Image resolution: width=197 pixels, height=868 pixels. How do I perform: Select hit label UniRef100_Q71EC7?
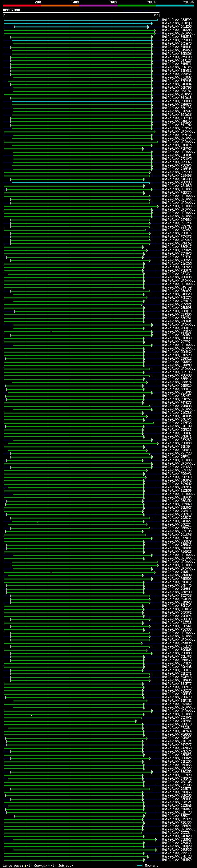[x=177, y=646]
